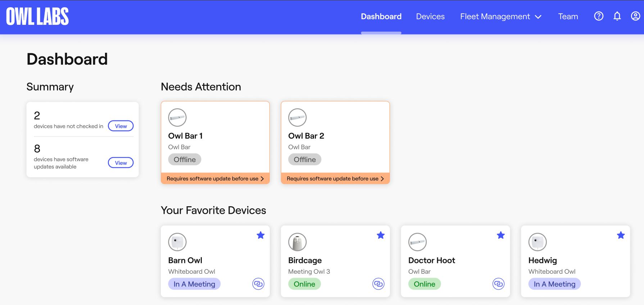Open the user account profile icon

pos(635,16)
